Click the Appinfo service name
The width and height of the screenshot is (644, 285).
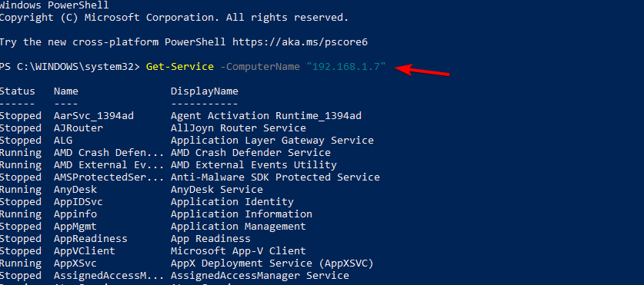click(x=75, y=214)
